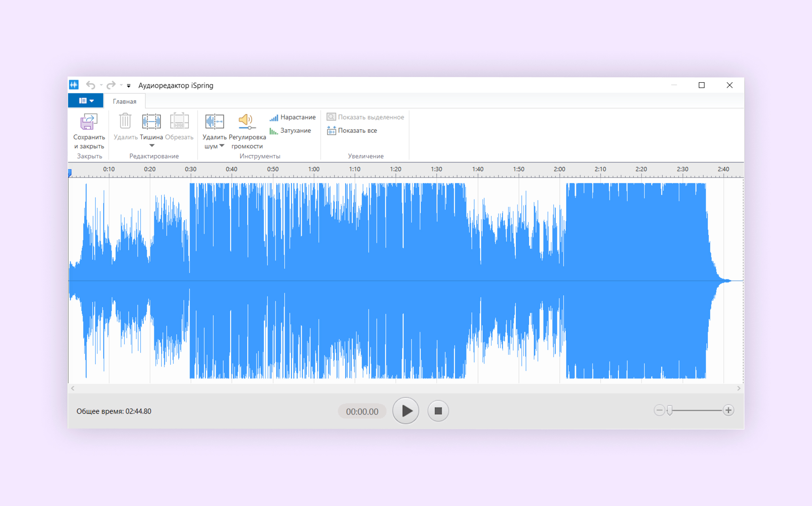This screenshot has height=506, width=812.
Task: Switch to the Главная ribbon tab
Action: click(124, 101)
